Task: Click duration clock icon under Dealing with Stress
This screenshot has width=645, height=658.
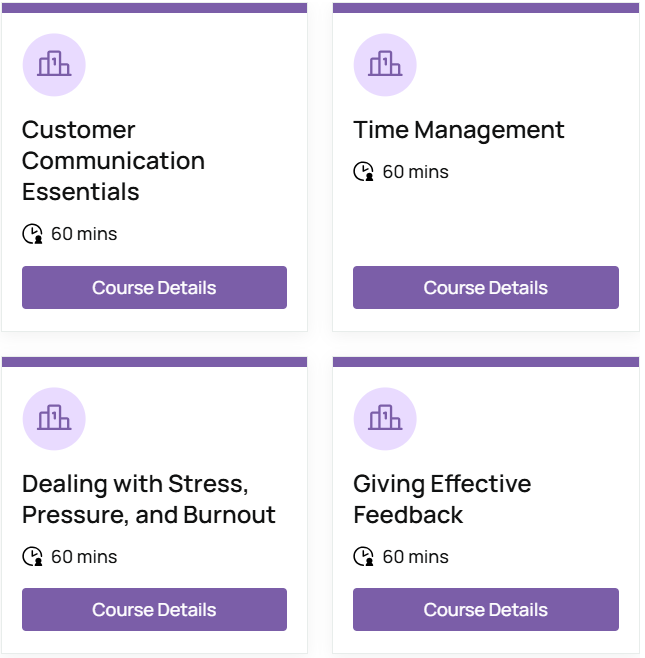Action: [x=32, y=557]
